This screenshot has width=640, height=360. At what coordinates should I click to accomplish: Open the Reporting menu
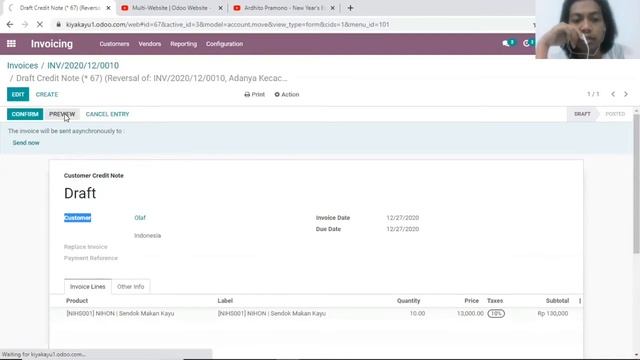[x=184, y=44]
